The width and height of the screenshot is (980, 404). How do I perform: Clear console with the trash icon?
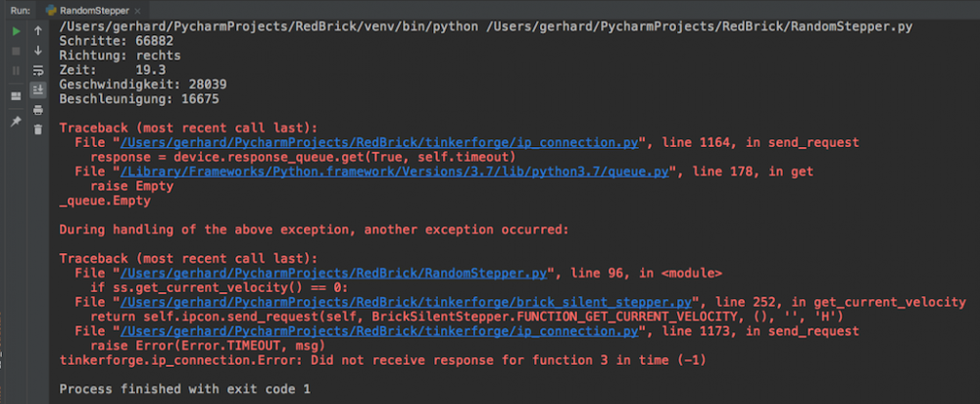click(x=38, y=129)
